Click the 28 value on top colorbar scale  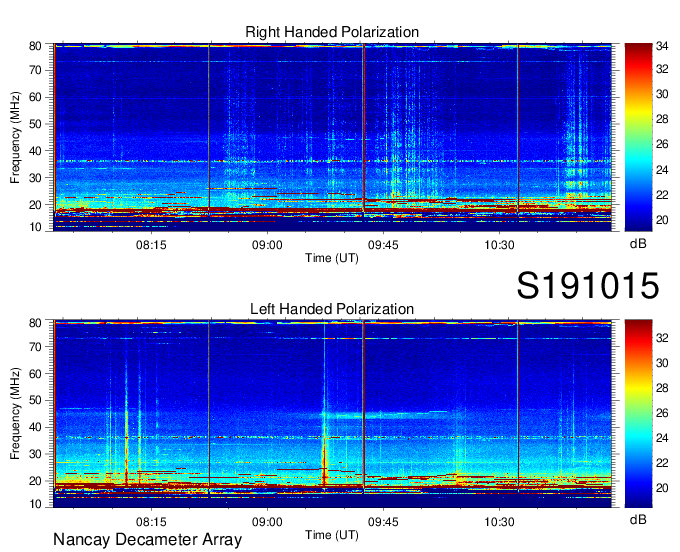[662, 119]
